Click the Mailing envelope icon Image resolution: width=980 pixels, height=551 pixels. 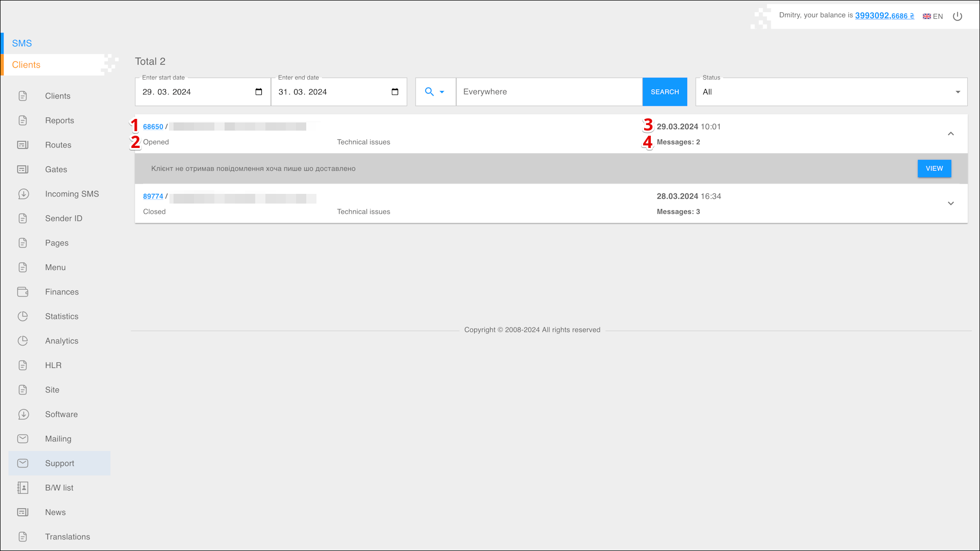point(23,439)
